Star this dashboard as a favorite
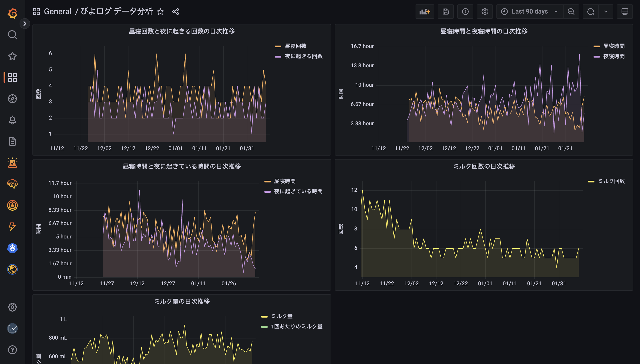The image size is (640, 364). (x=160, y=12)
